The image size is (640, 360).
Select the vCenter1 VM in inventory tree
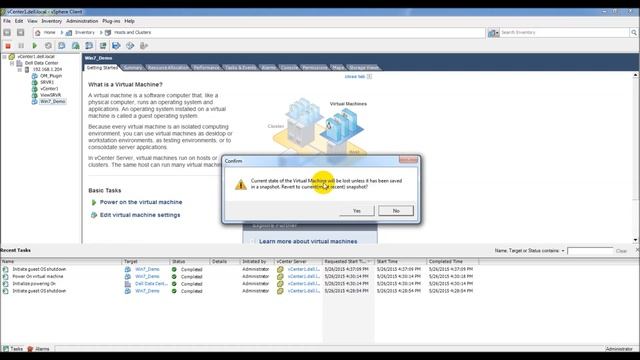pos(49,89)
